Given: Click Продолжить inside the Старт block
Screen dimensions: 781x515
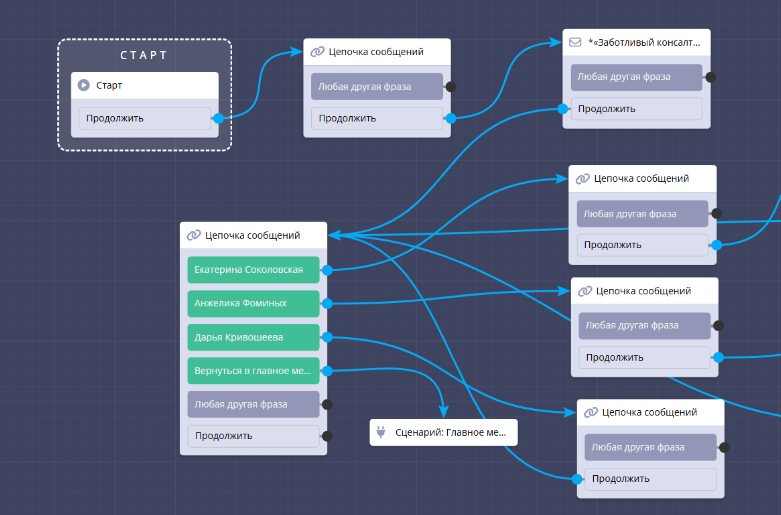Looking at the screenshot, I should coord(145,118).
